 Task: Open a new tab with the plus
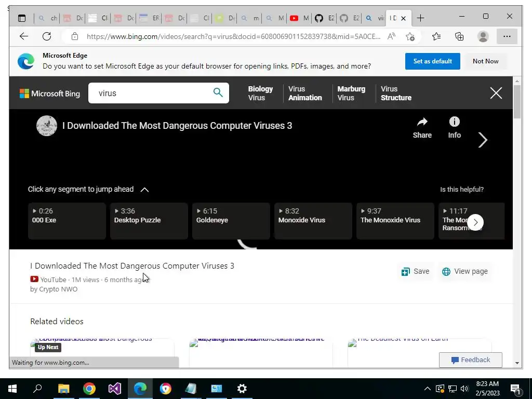click(x=420, y=18)
